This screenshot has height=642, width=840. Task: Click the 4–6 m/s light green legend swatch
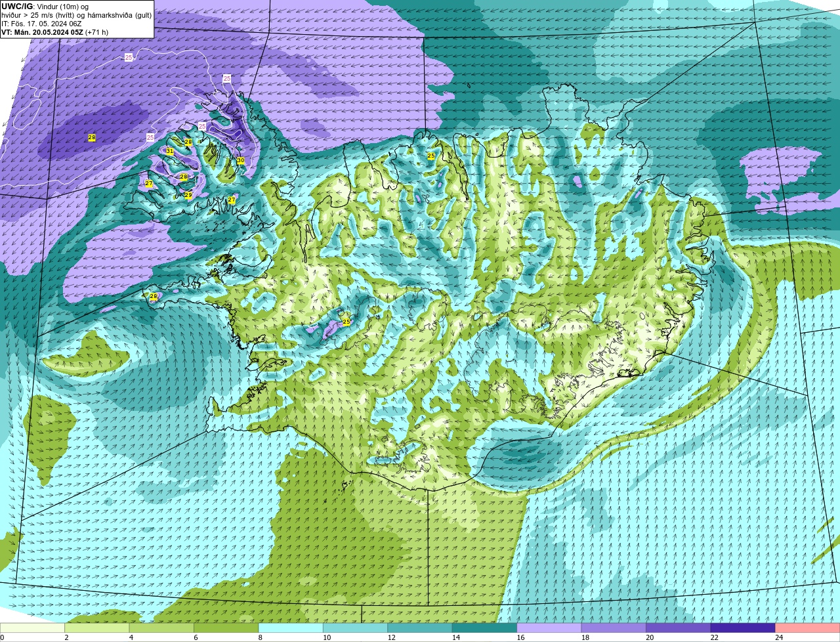pos(161,628)
